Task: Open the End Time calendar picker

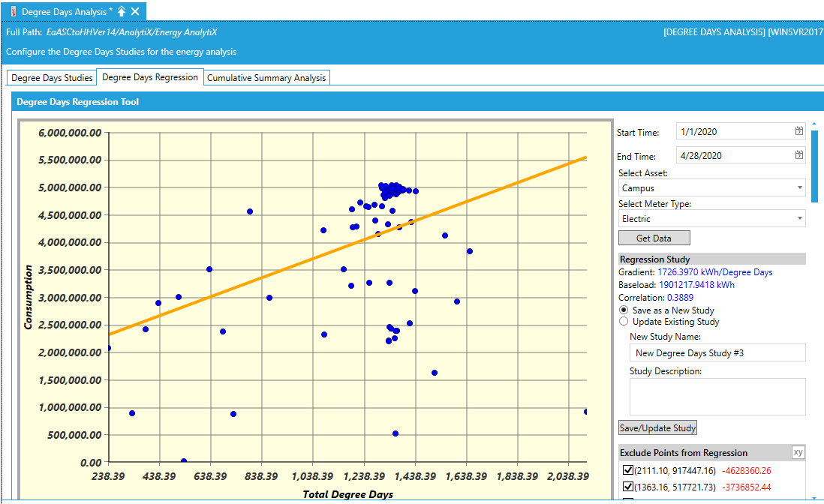Action: 799,155
